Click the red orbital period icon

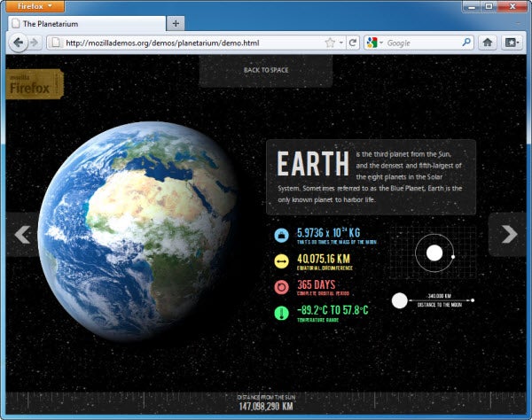[x=281, y=287]
